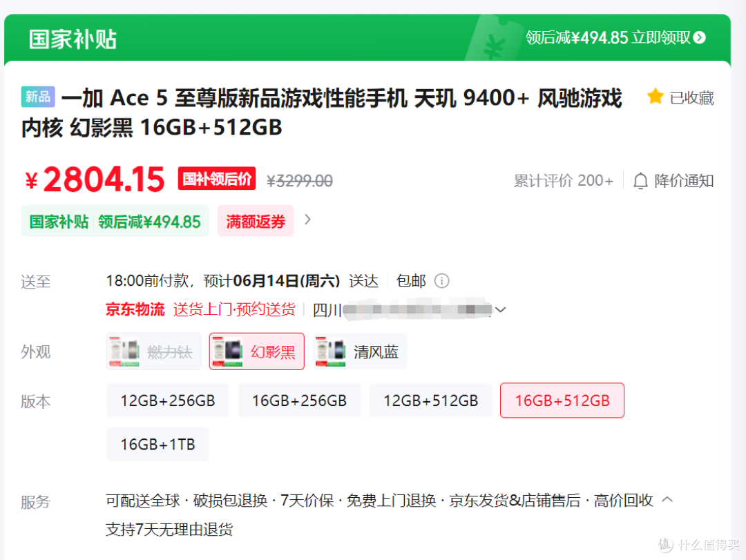
Task: Choose the 16GB+1TB version
Action: 158,445
